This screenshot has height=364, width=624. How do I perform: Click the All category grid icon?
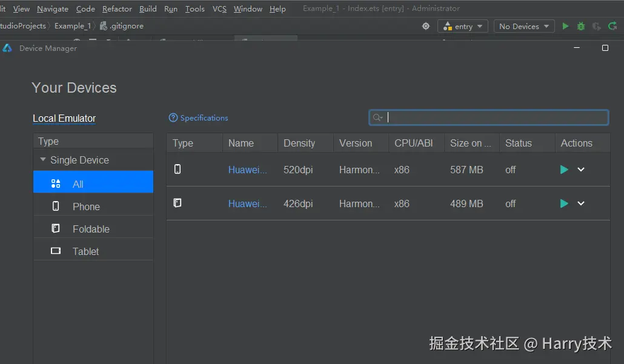tap(56, 184)
